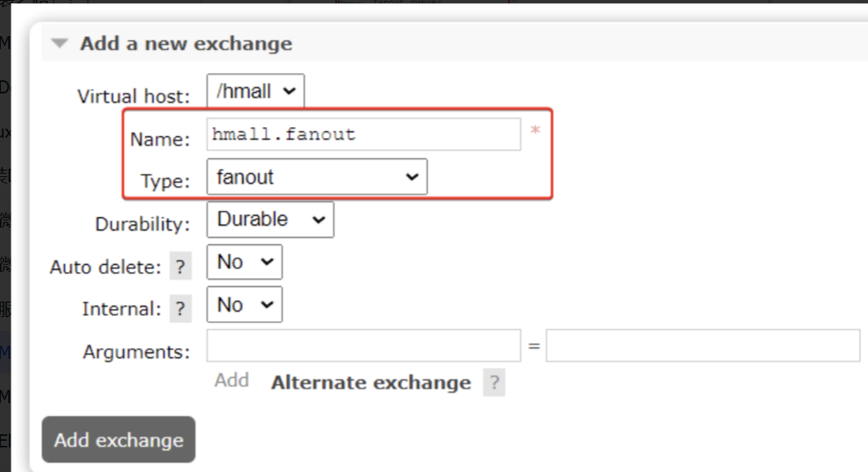Click the Arguments value input field

702,346
